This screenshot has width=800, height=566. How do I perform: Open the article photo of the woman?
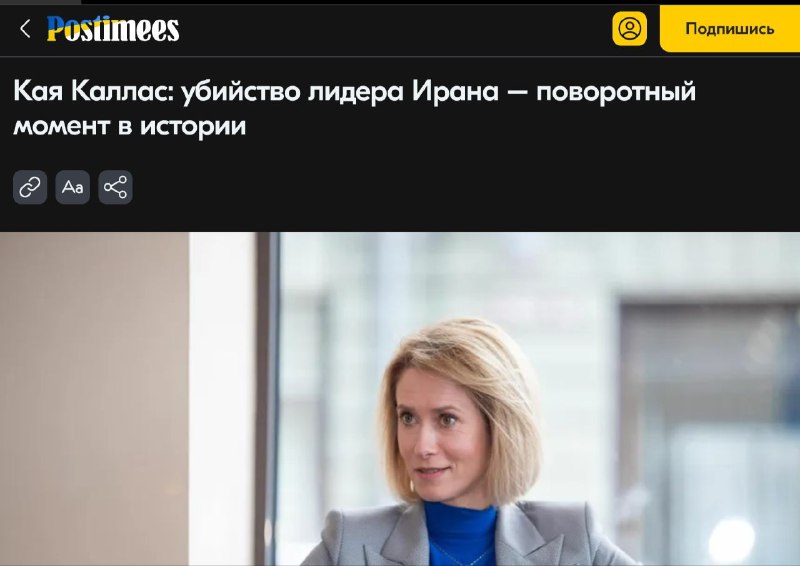click(400, 399)
